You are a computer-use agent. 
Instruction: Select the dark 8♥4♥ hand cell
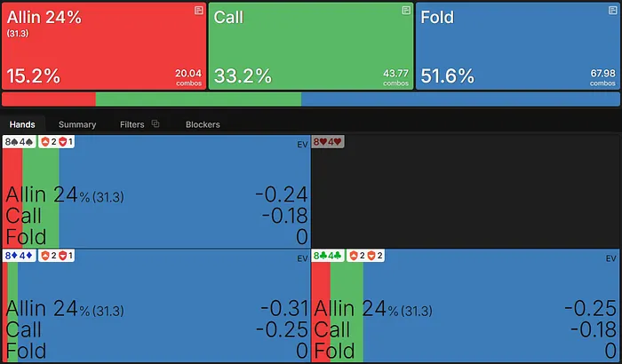(465, 191)
